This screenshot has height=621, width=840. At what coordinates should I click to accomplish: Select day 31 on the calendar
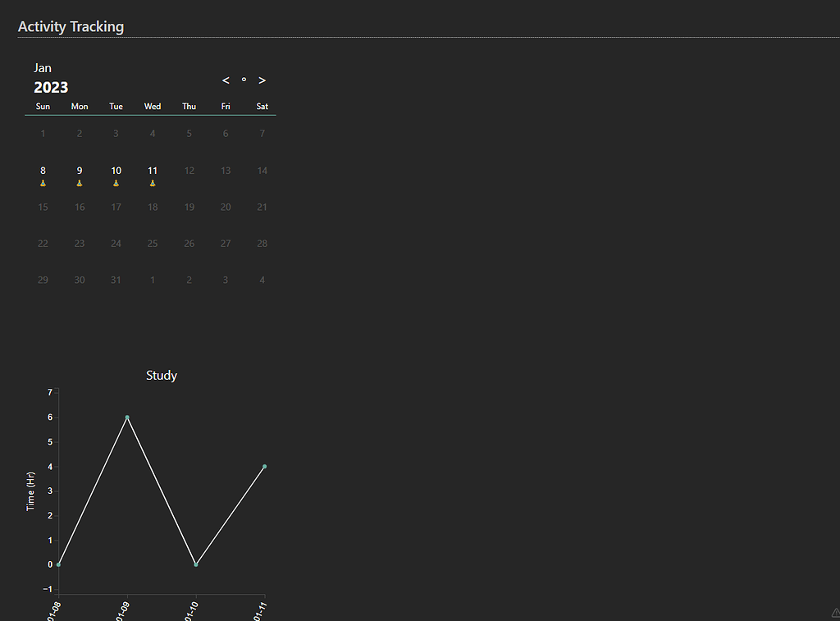pyautogui.click(x=116, y=279)
